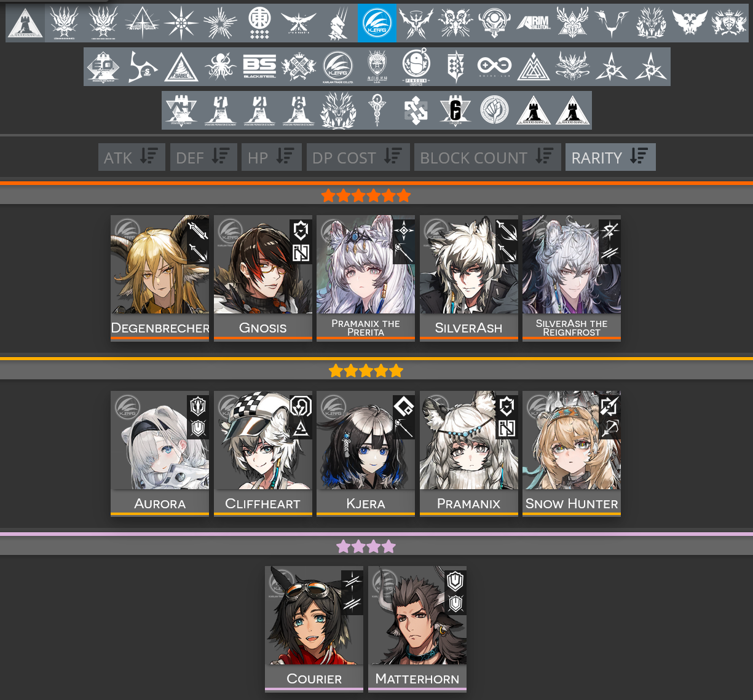Sort operators by ATK
753x700 pixels.
(132, 157)
